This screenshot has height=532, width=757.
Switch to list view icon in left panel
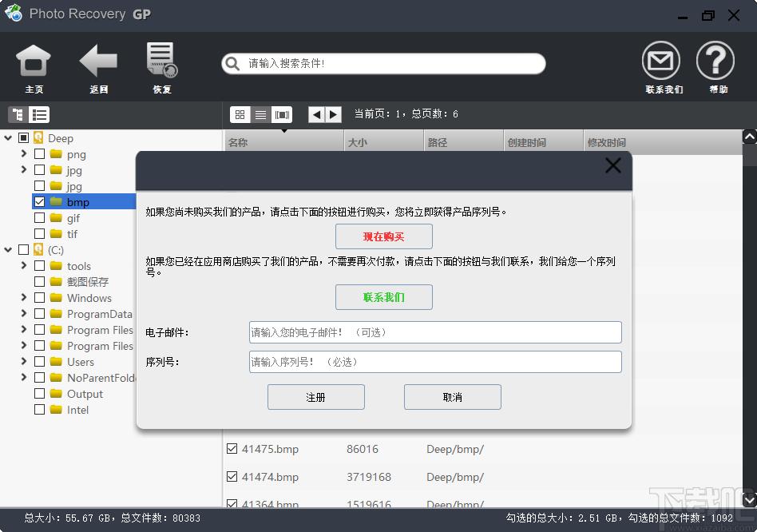point(39,114)
